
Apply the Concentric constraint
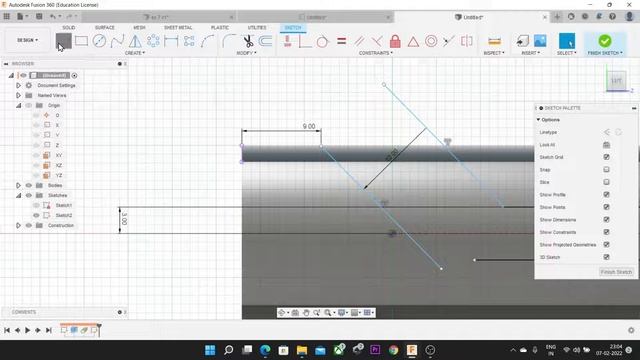[x=431, y=41]
